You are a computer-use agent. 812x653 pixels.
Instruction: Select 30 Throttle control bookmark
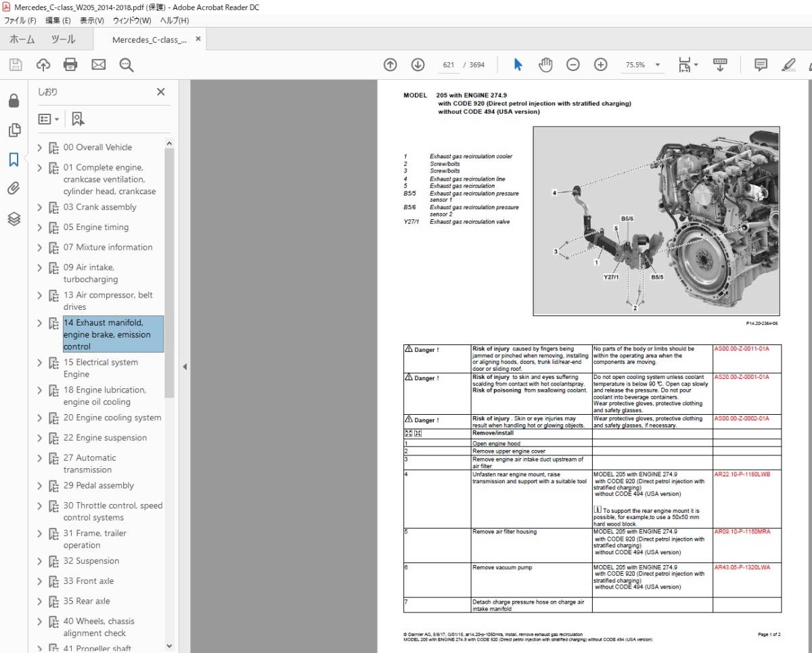tap(113, 512)
